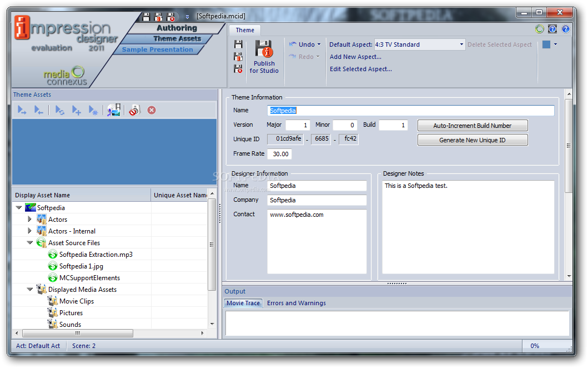Image resolution: width=588 pixels, height=368 pixels.
Task: Open the Redo dropdown arrow
Action: tap(318, 57)
